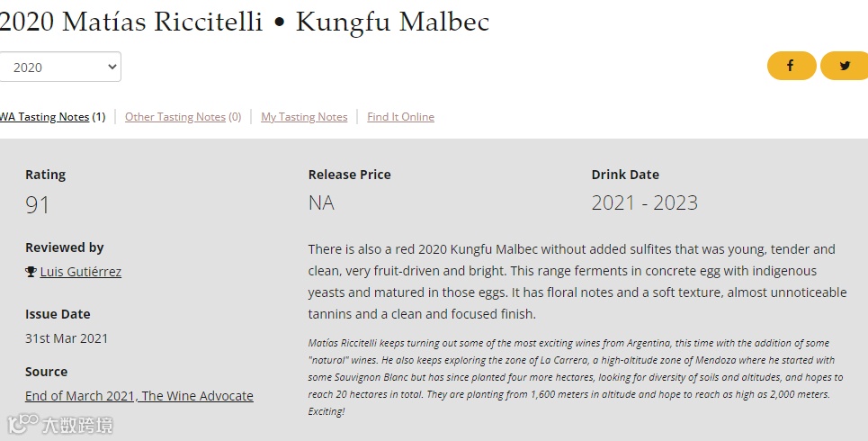Switch to WA Tasting Notes tab

pyautogui.click(x=44, y=117)
